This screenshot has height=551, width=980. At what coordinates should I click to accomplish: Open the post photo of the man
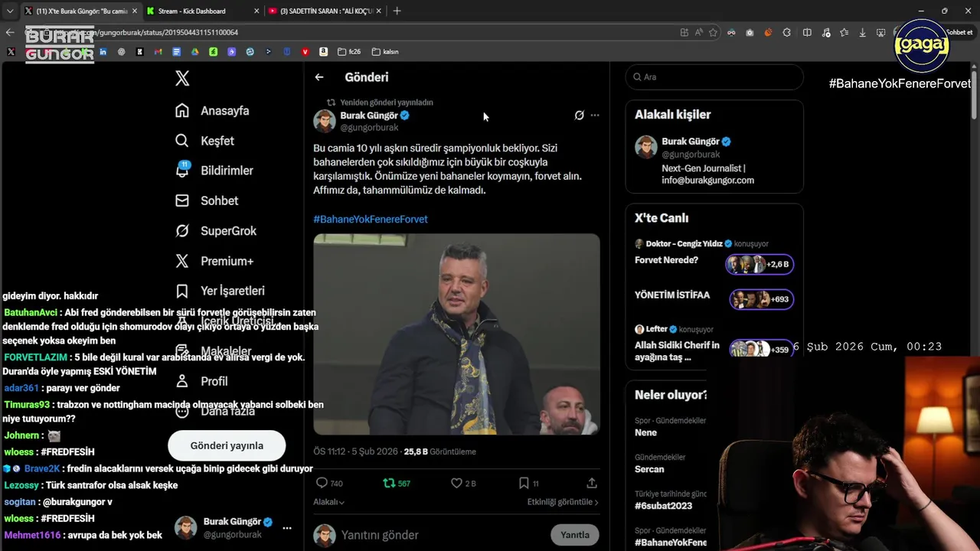pyautogui.click(x=456, y=334)
